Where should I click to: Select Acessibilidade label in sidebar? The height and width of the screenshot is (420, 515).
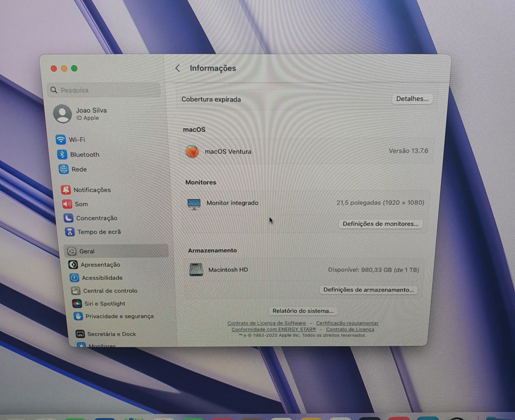(102, 278)
